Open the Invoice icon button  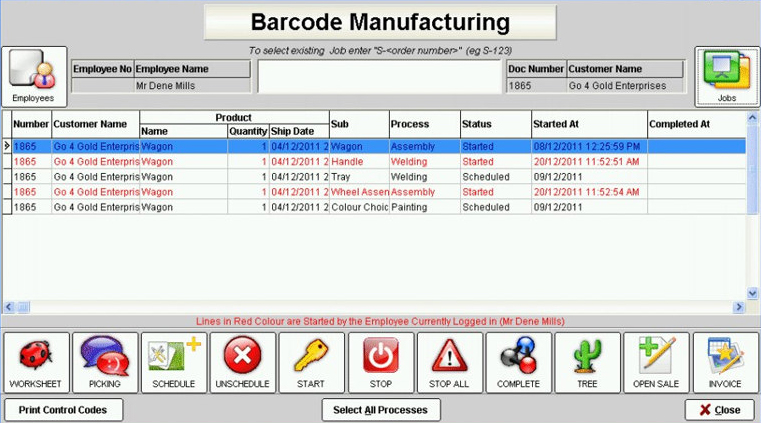(725, 363)
